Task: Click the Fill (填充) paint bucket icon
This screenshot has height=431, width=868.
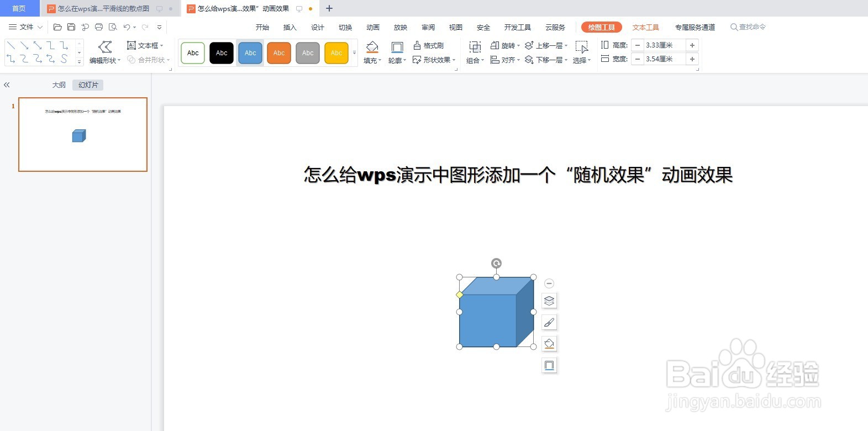Action: 372,48
